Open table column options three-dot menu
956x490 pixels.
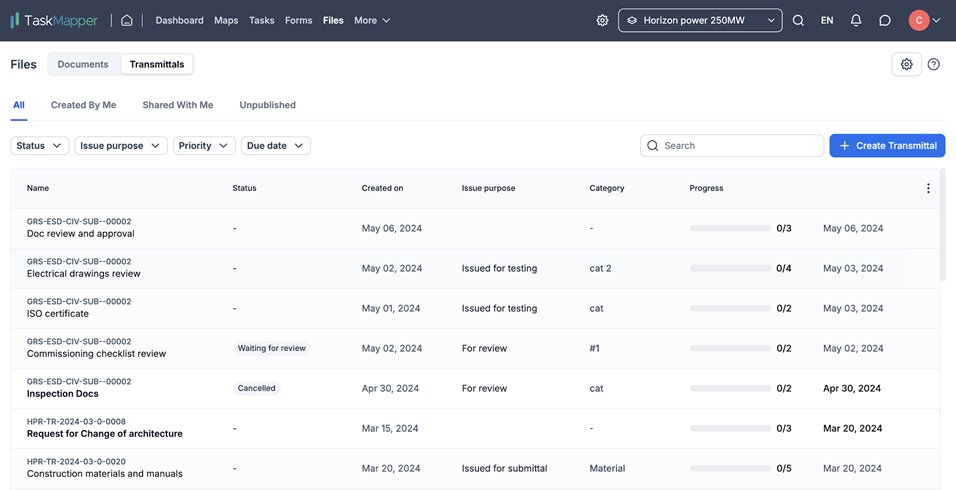(928, 188)
